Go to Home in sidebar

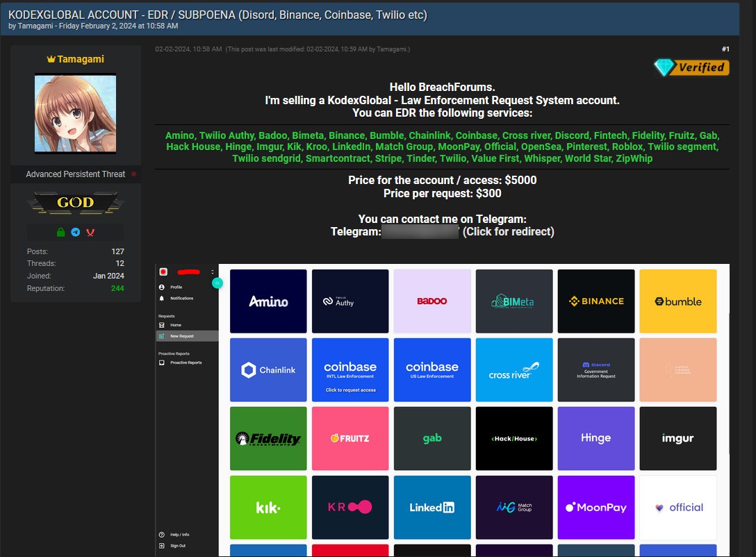tap(176, 325)
